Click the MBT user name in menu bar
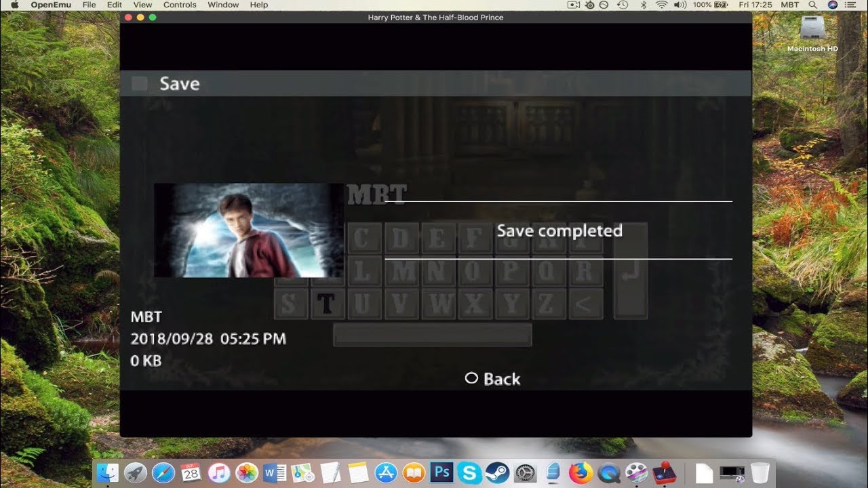The width and height of the screenshot is (868, 488). pyautogui.click(x=790, y=5)
